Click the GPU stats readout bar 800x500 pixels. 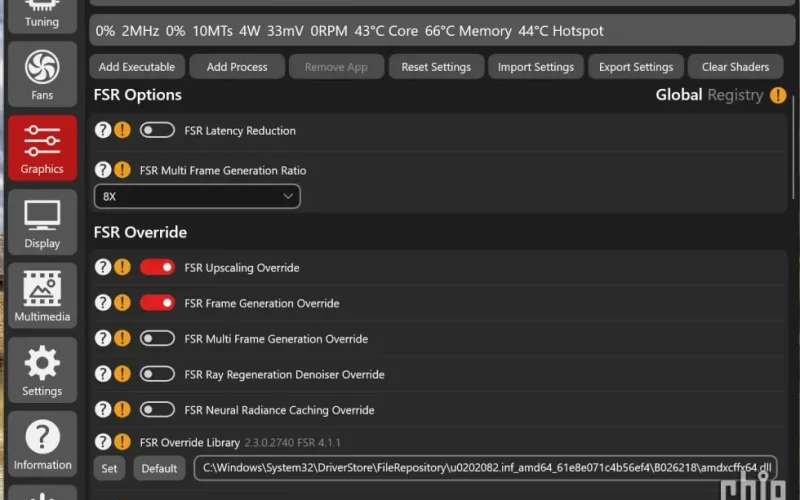442,31
